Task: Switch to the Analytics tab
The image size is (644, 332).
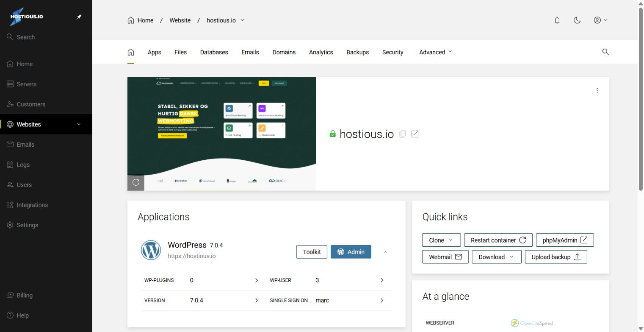Action: [x=321, y=52]
